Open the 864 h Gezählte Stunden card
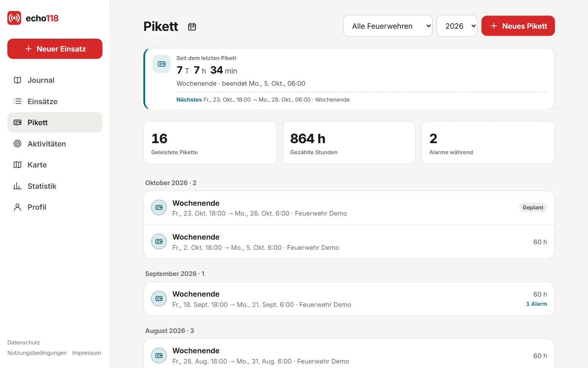Screen dimensions: 588x368 click(349, 142)
